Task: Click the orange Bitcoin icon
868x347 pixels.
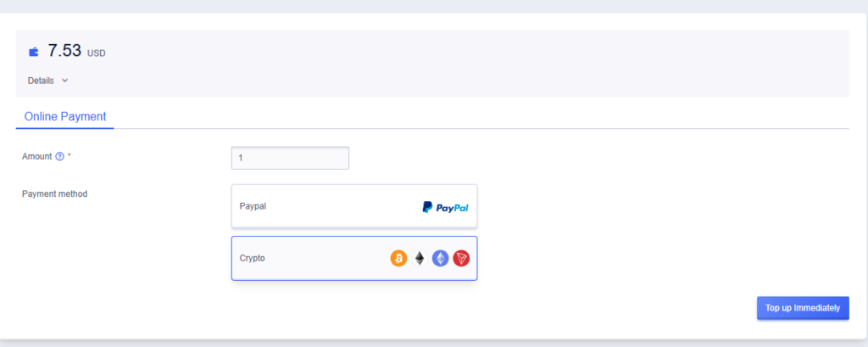Action: [398, 258]
